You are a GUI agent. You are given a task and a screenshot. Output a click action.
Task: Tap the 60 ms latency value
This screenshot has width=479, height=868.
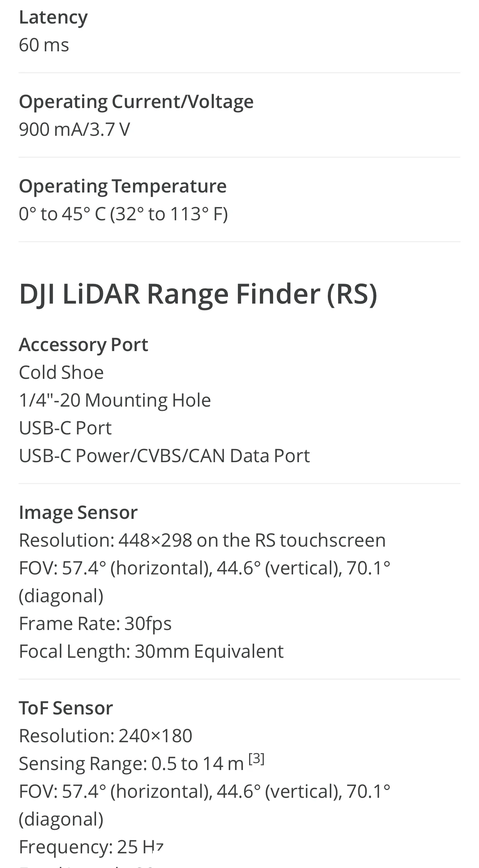click(x=44, y=45)
